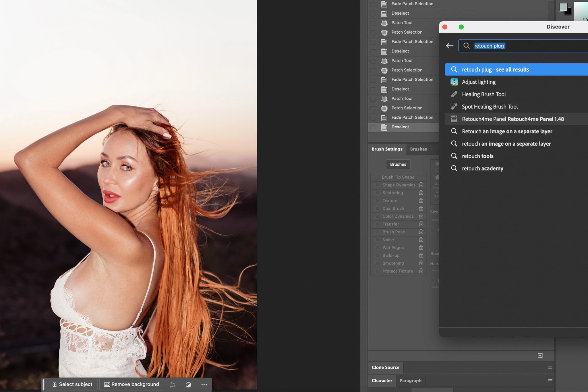
Task: Open the Retouch4me Panel 1.48 result
Action: point(513,119)
